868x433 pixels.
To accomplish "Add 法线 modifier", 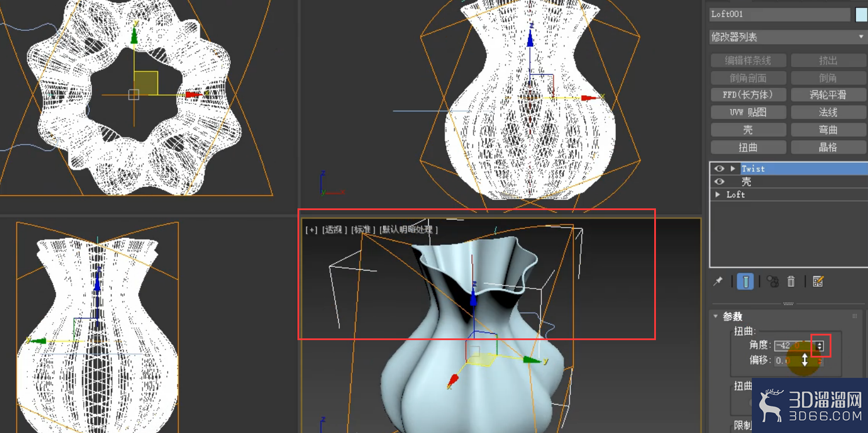I will point(828,112).
